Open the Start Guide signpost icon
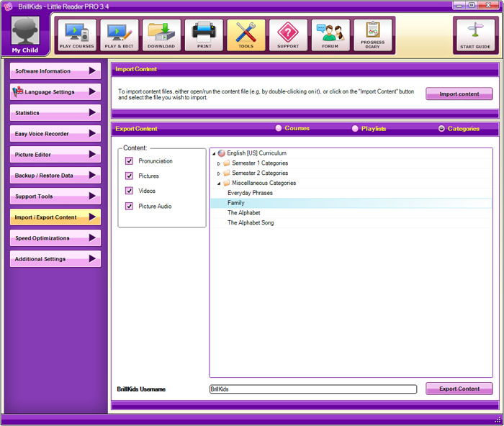This screenshot has height=426, width=504. (475, 35)
